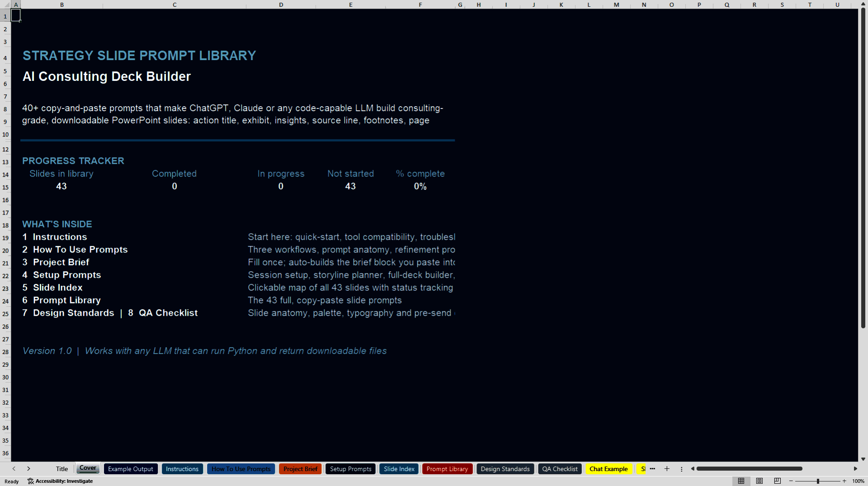Image resolution: width=868 pixels, height=486 pixels.
Task: Open the Chat Example sheet tab
Action: (x=609, y=469)
